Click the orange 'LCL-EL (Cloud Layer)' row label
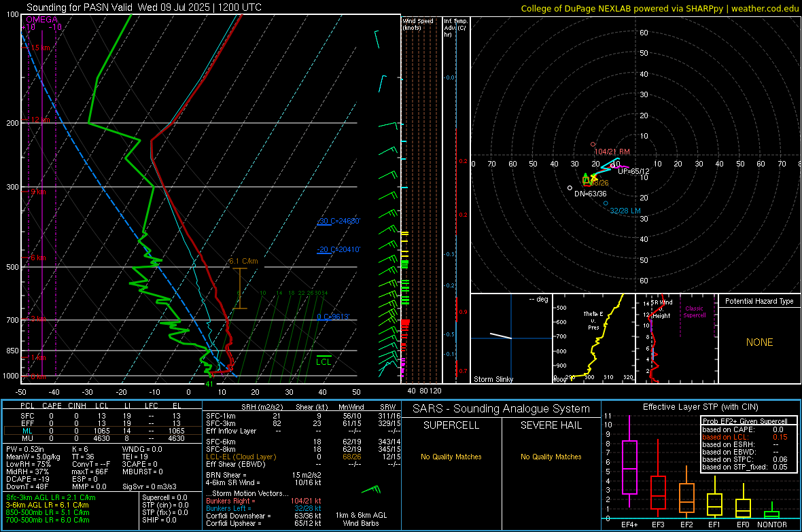 coord(241,457)
